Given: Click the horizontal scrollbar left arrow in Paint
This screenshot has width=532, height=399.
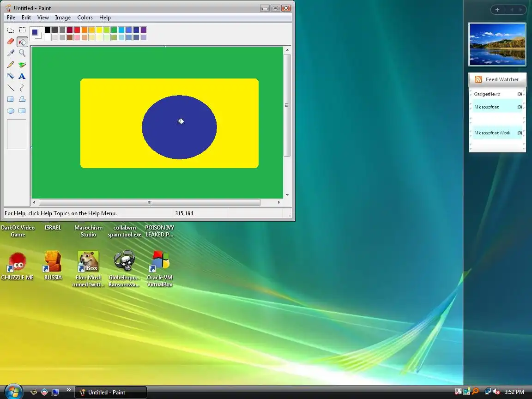Looking at the screenshot, I should pos(34,202).
